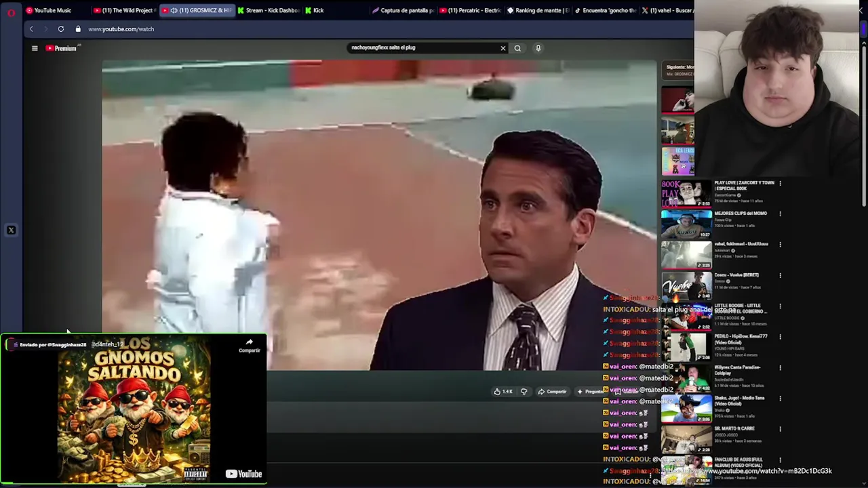Viewport: 868px width, 488px height.
Task: Open options for Coscu - Vuelve video
Action: tap(780, 276)
